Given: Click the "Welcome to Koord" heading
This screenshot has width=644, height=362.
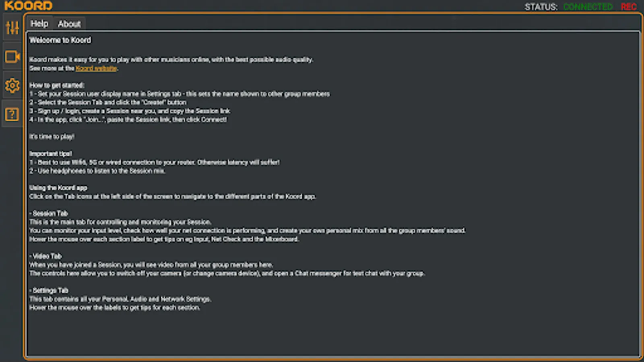Looking at the screenshot, I should 60,40.
